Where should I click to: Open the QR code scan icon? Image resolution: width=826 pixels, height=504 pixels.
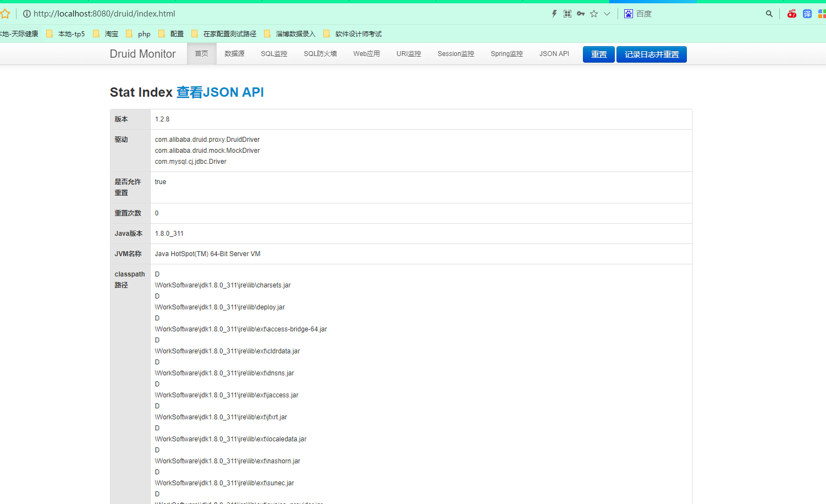tap(568, 14)
